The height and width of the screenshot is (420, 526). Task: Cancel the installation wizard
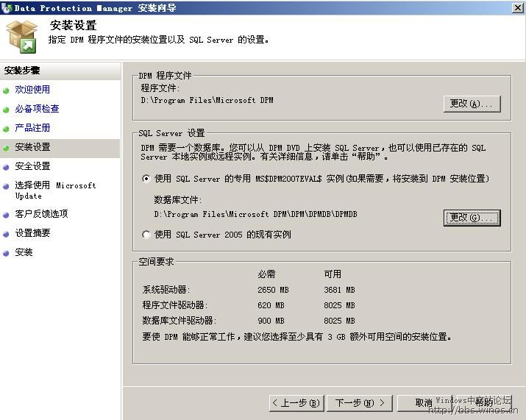pyautogui.click(x=424, y=403)
